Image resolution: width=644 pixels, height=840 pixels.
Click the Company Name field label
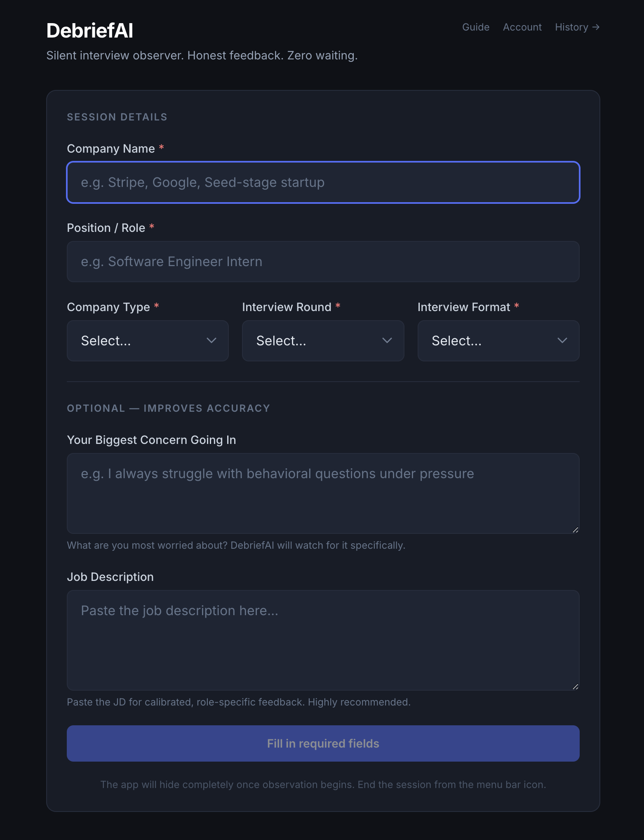111,149
